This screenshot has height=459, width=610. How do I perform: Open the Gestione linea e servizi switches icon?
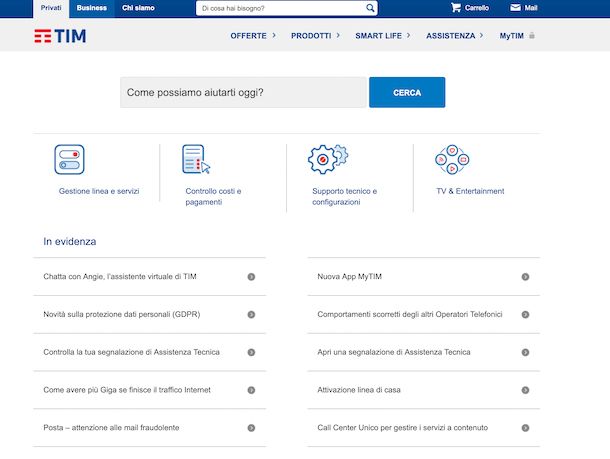(69, 159)
